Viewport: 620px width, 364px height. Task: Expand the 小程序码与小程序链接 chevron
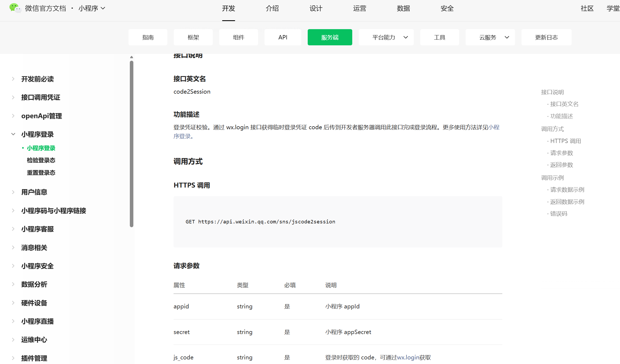pos(13,210)
